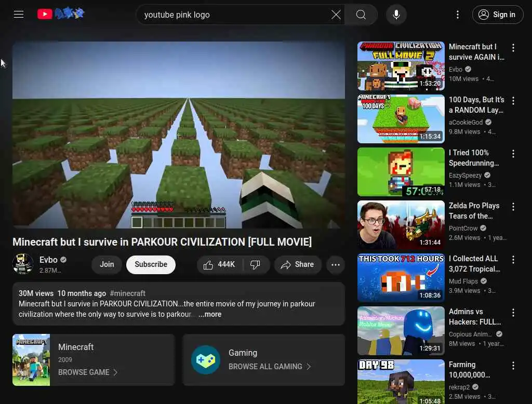Open Parkour Civilization Full Movie 2 thumbnail
Screen dimensions: 532x404
click(401, 66)
